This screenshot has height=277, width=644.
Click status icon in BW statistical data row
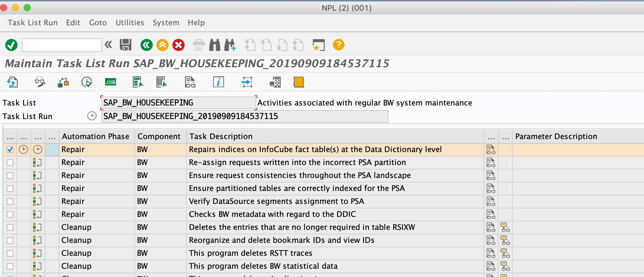[37, 266]
